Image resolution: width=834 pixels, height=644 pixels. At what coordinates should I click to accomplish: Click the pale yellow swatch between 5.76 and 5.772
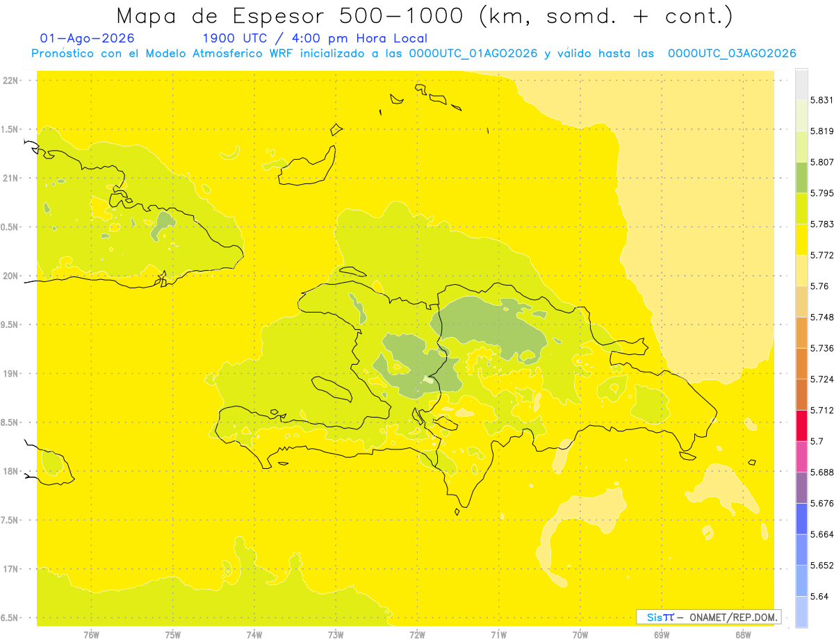tap(801, 270)
